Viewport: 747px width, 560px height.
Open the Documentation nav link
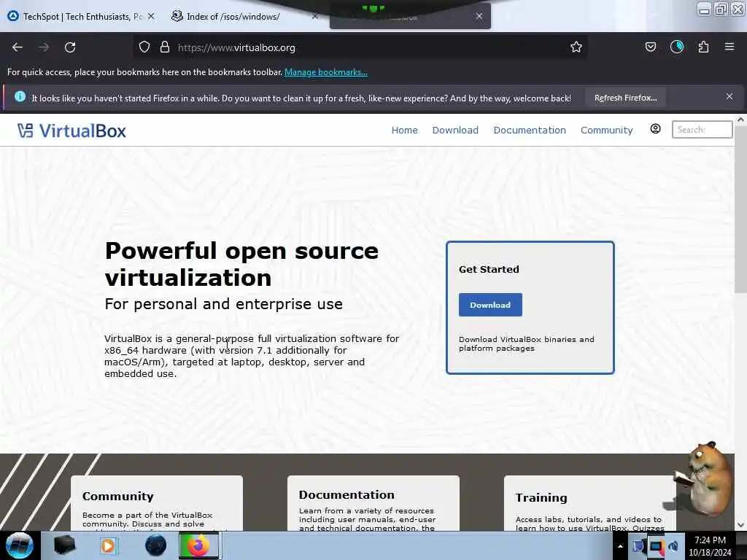pos(530,130)
